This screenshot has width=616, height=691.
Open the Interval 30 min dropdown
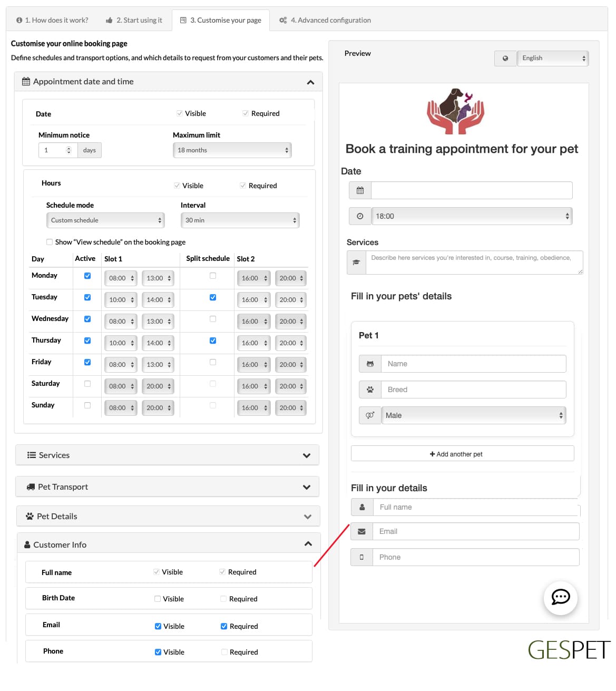click(x=240, y=220)
